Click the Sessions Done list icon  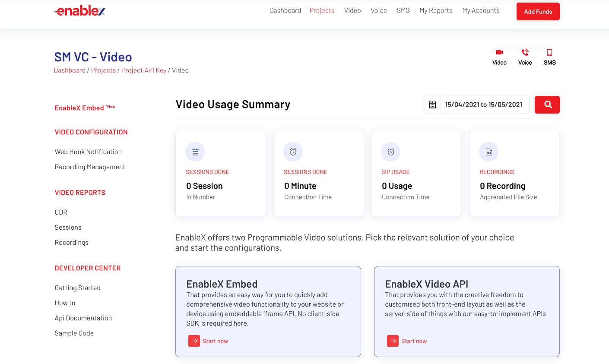click(195, 152)
